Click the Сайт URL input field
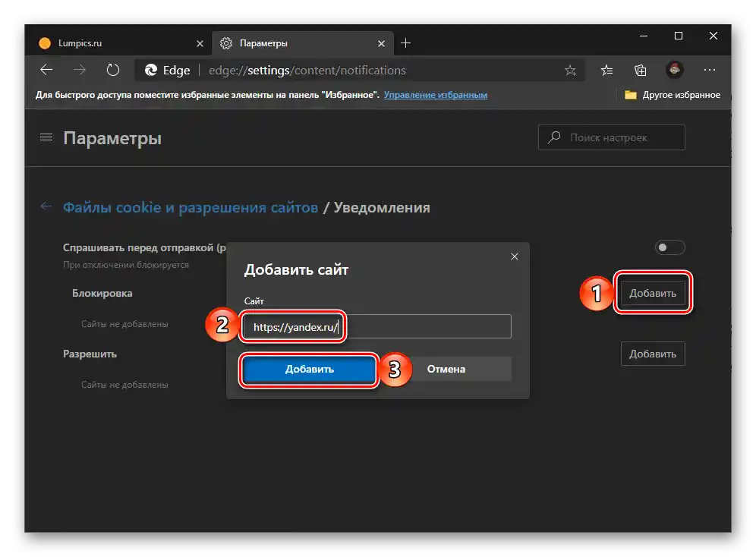Screen dimensions: 756x557 [377, 326]
